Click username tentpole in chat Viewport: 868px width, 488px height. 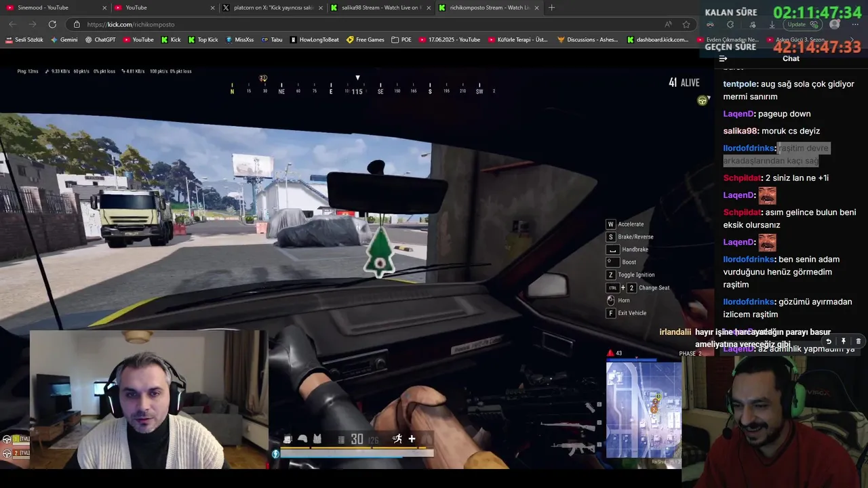pyautogui.click(x=740, y=84)
